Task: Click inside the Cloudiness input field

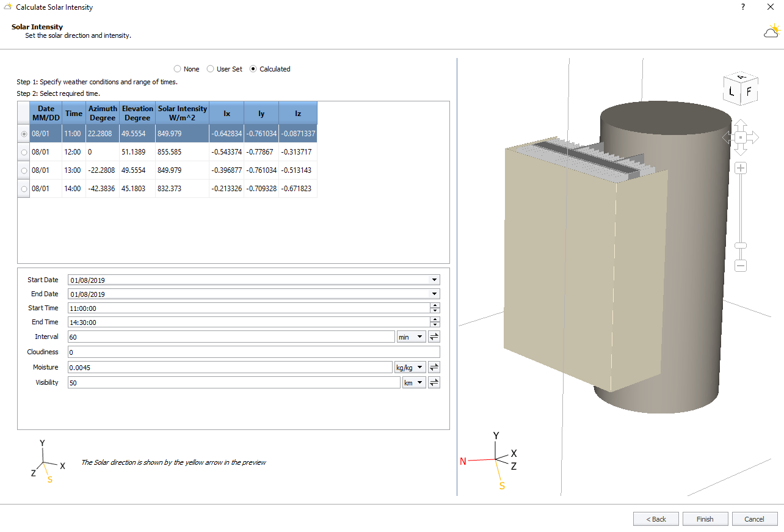Action: pyautogui.click(x=253, y=352)
